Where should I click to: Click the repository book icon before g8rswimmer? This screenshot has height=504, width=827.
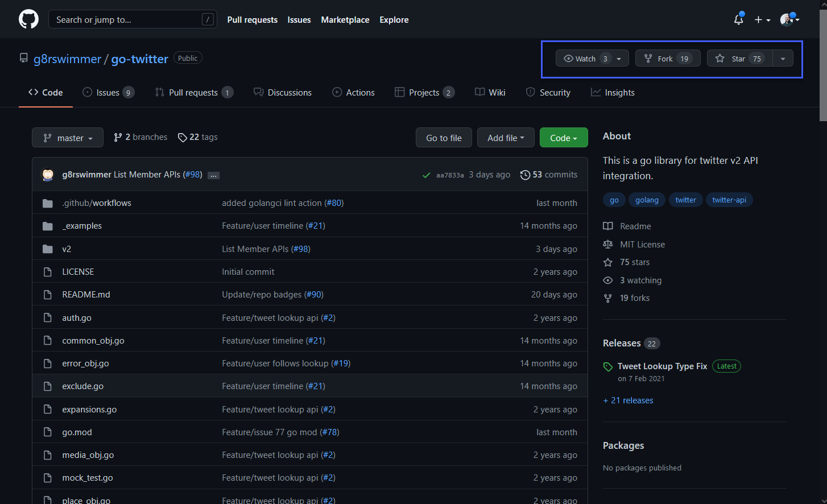(x=23, y=57)
